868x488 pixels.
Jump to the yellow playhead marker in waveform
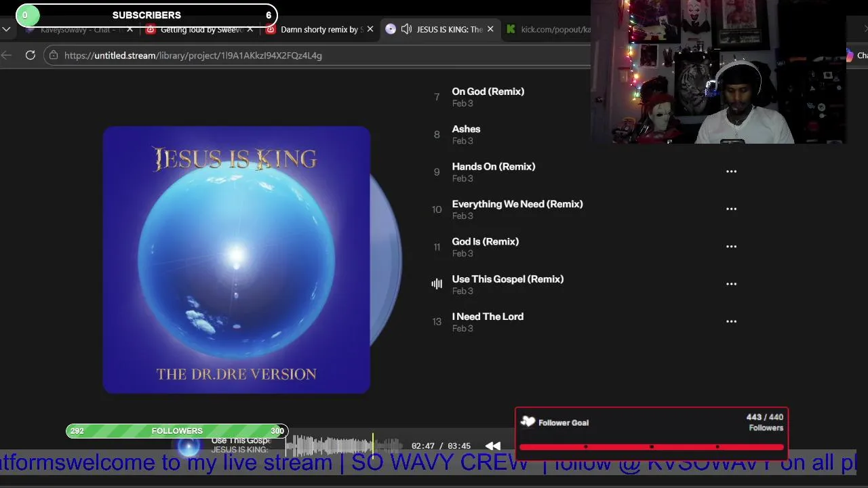point(373,445)
